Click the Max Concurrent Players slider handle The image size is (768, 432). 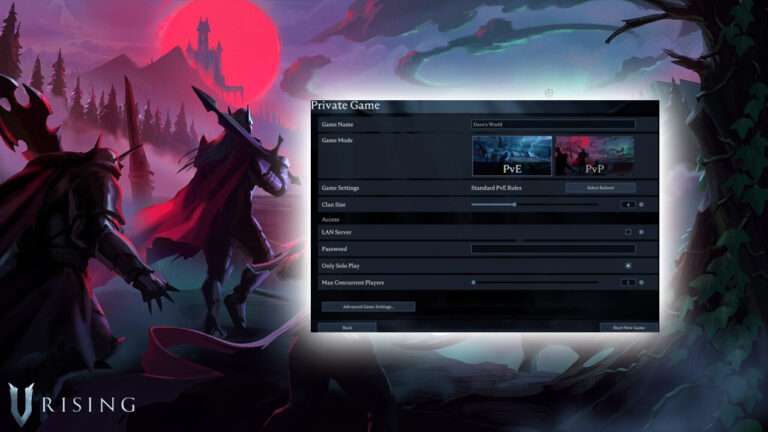click(x=473, y=282)
